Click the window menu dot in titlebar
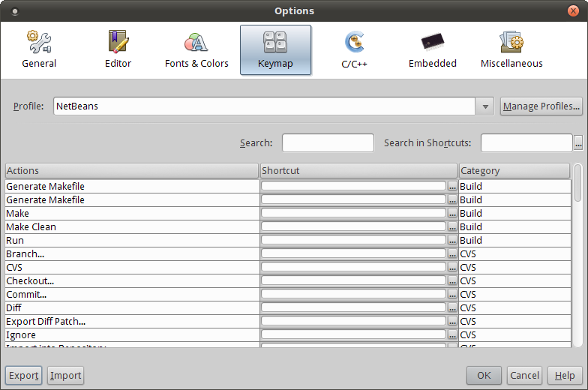The image size is (588, 390). (x=15, y=12)
